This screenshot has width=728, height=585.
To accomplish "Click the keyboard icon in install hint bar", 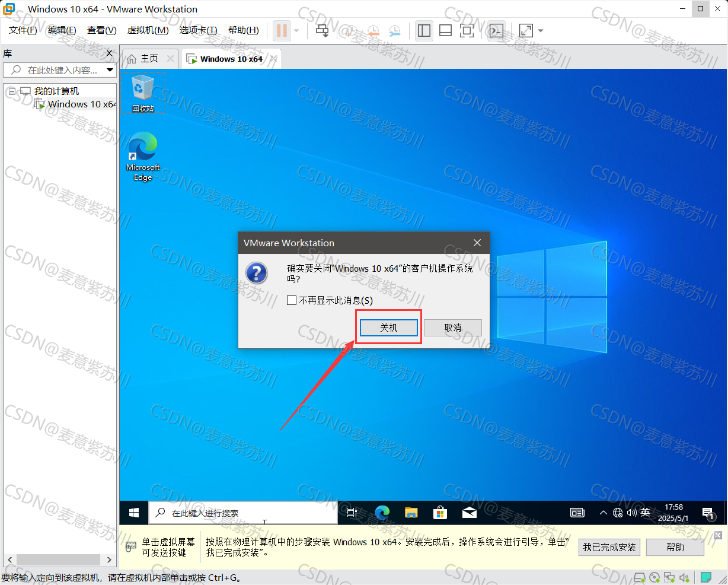I will (130, 547).
